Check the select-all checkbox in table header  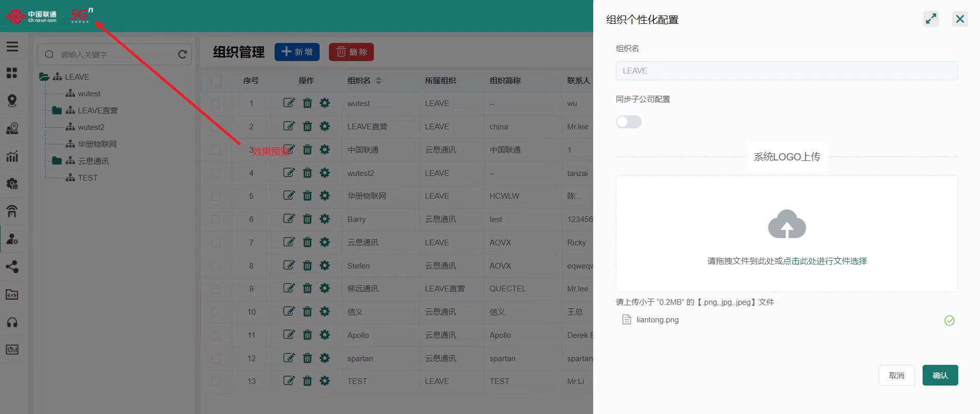216,81
